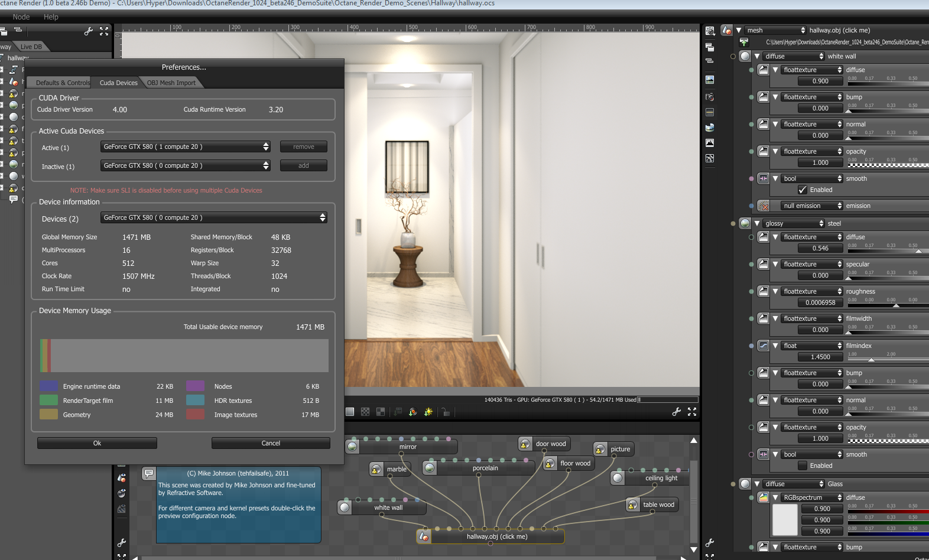
Task: Open the Inactive Cuda device dropdown
Action: tap(186, 165)
